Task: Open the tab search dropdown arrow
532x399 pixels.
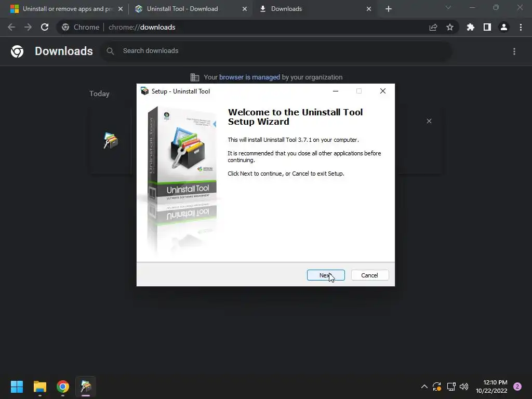Action: coord(448,7)
